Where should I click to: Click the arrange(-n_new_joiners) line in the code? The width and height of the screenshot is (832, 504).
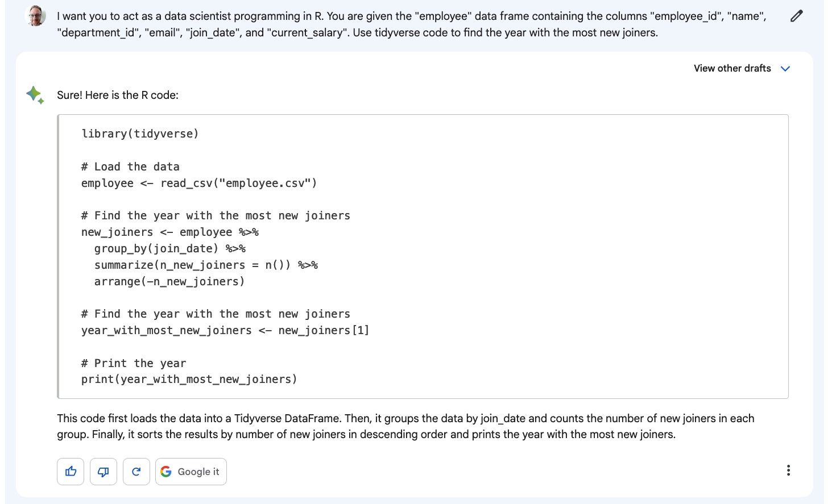pyautogui.click(x=169, y=281)
